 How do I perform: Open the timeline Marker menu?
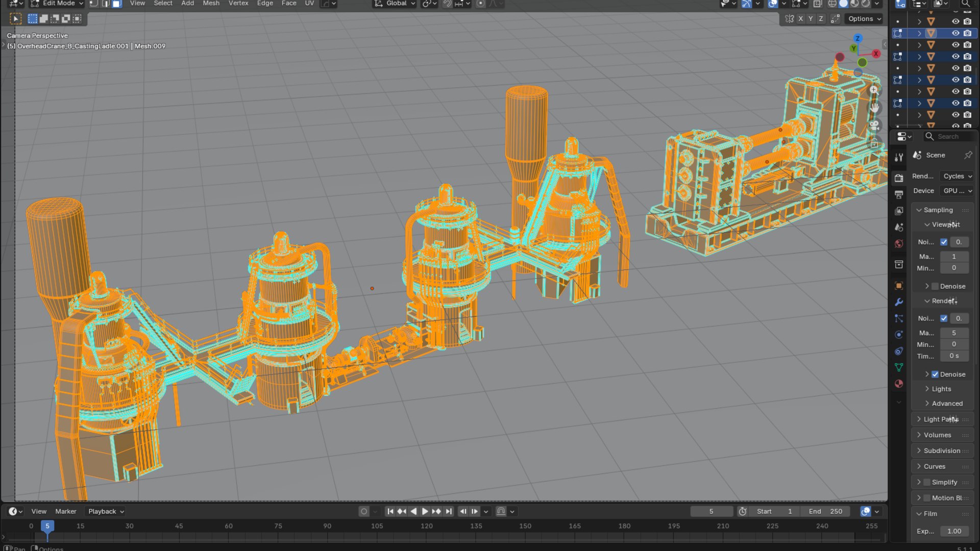tap(66, 511)
